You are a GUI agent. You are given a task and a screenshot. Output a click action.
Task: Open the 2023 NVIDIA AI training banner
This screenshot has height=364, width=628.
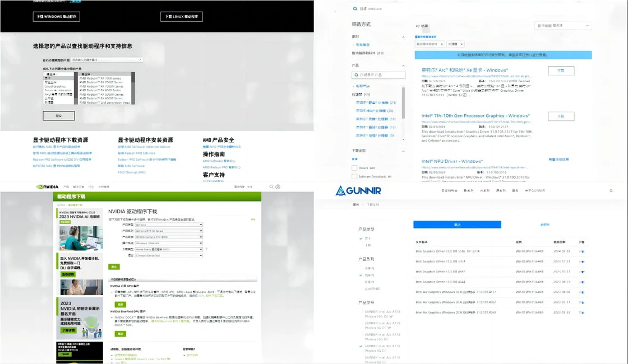tap(80, 229)
